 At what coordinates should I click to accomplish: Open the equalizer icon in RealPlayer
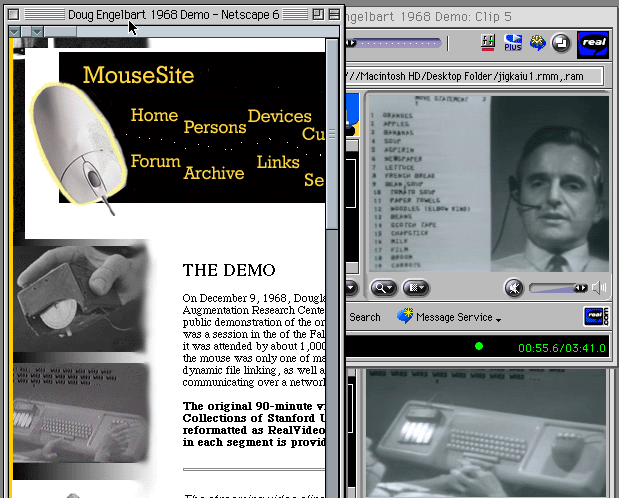(x=488, y=42)
